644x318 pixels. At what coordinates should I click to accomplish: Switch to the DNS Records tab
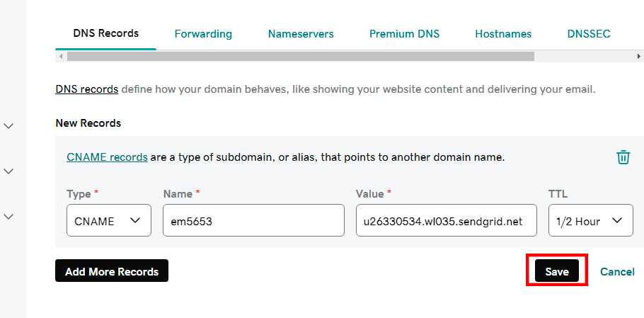[105, 33]
